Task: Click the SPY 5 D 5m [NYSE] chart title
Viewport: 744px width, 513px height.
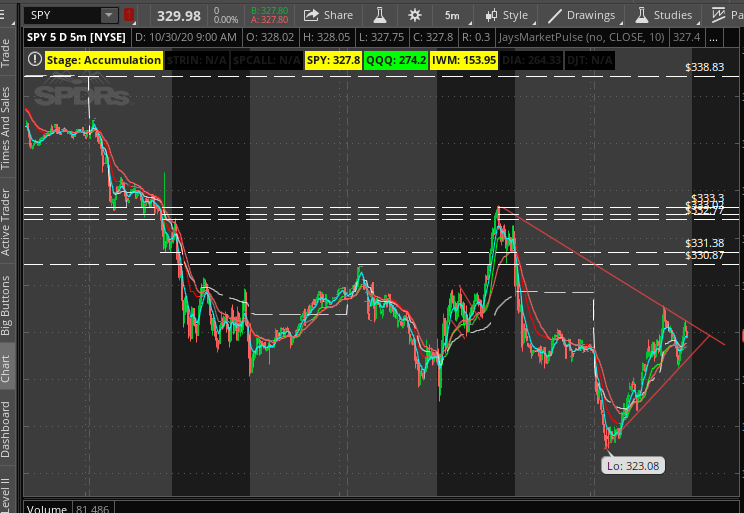Action: 76,37
